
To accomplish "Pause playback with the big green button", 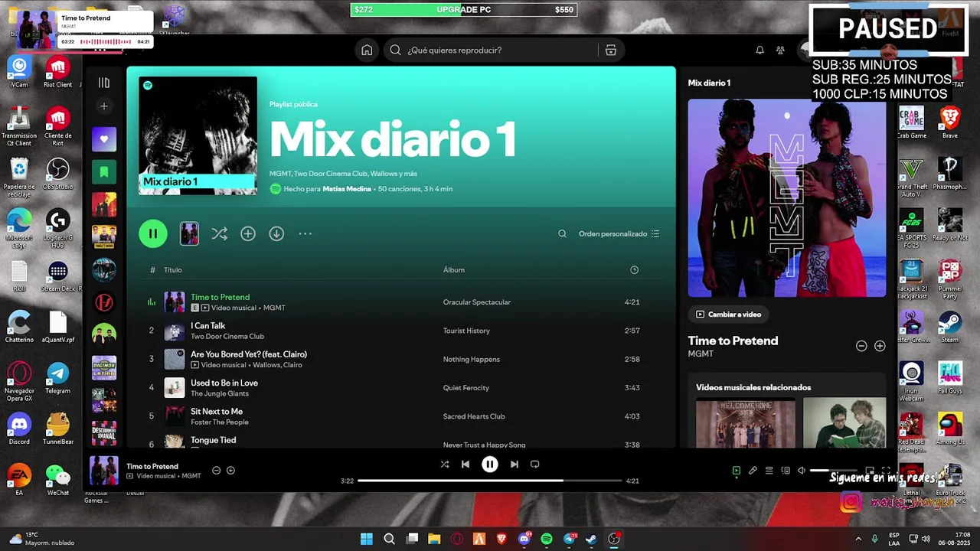I will (x=153, y=234).
